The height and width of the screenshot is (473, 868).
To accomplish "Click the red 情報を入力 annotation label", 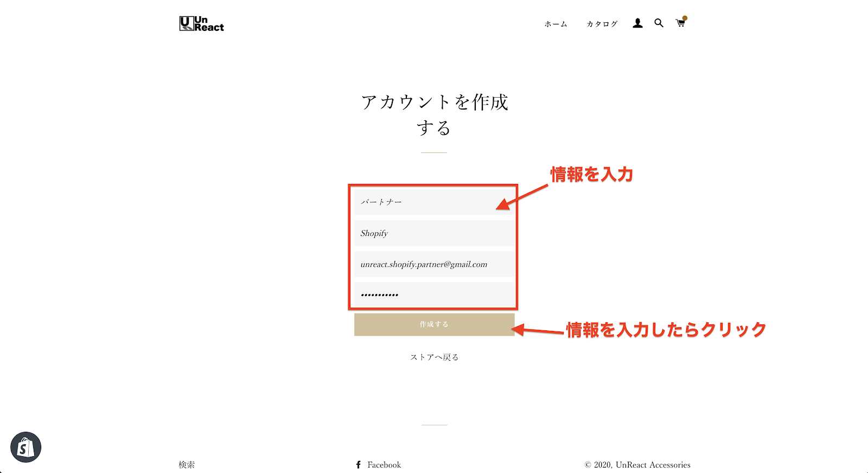I will [x=592, y=175].
